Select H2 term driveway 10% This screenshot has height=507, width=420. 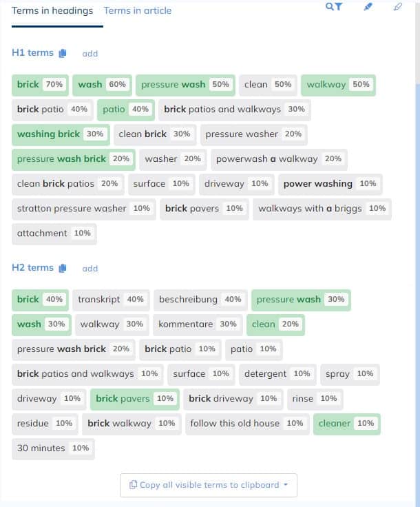coord(49,400)
